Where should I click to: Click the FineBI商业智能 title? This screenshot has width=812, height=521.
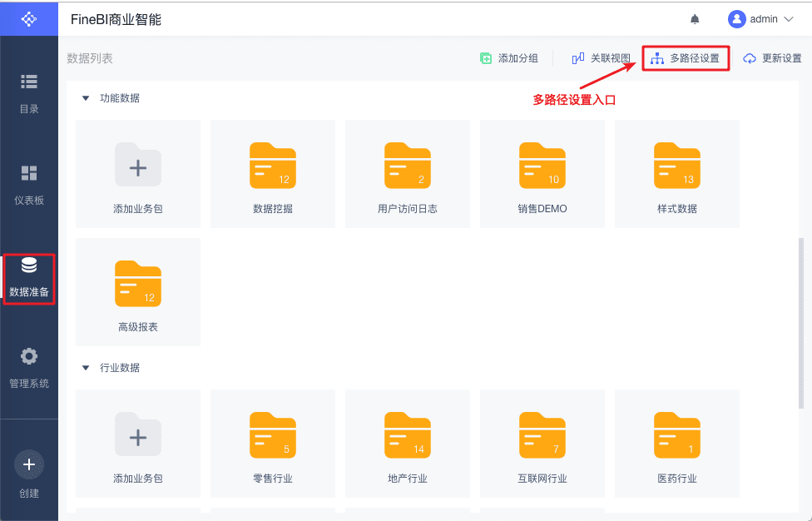(x=116, y=19)
